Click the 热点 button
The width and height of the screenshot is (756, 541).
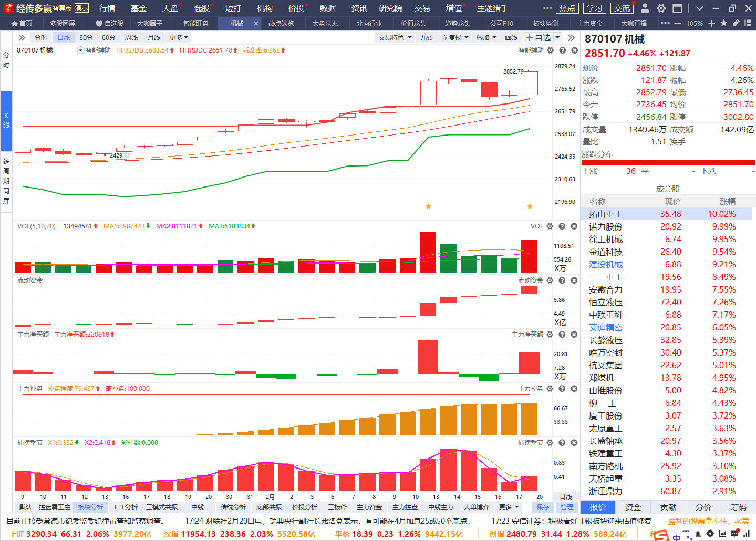pyautogui.click(x=567, y=8)
